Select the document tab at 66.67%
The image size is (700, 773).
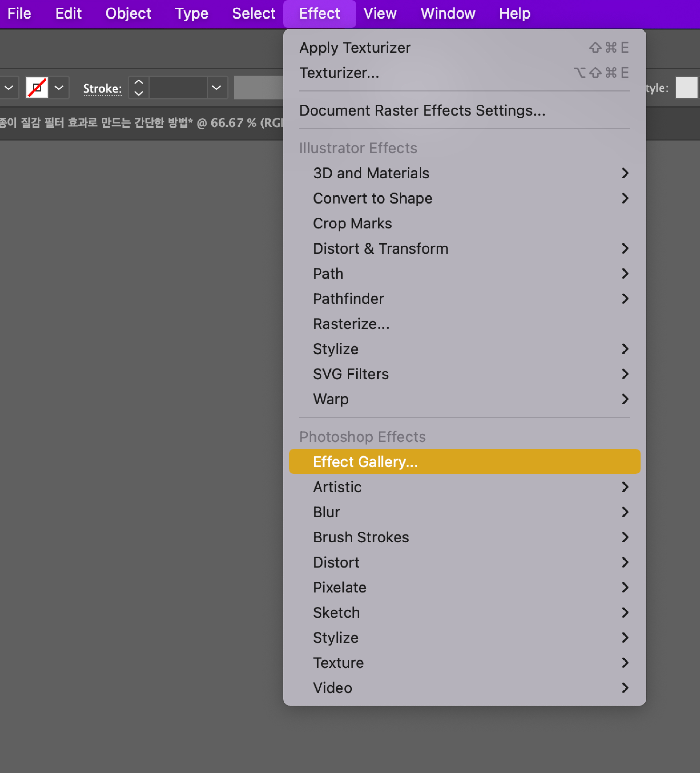tap(141, 123)
